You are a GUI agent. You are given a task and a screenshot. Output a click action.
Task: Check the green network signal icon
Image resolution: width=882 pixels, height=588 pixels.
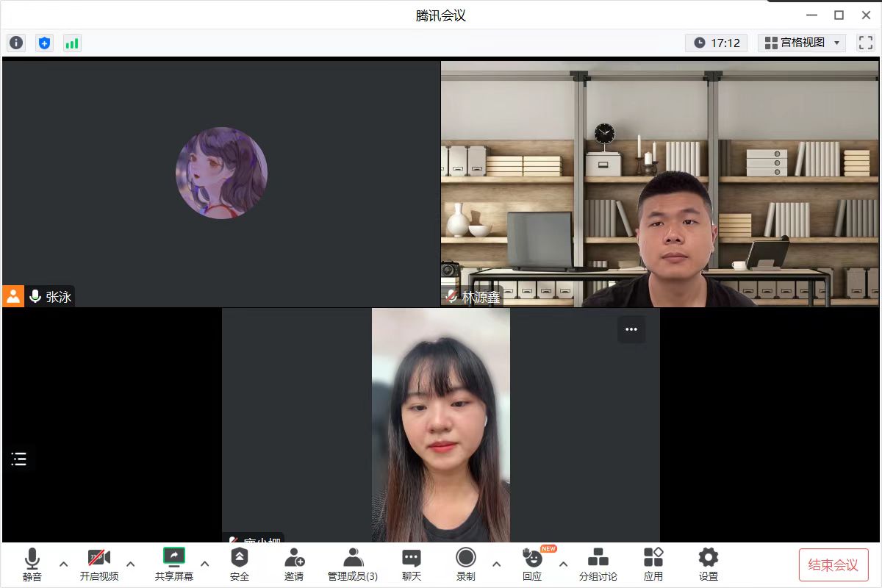72,43
